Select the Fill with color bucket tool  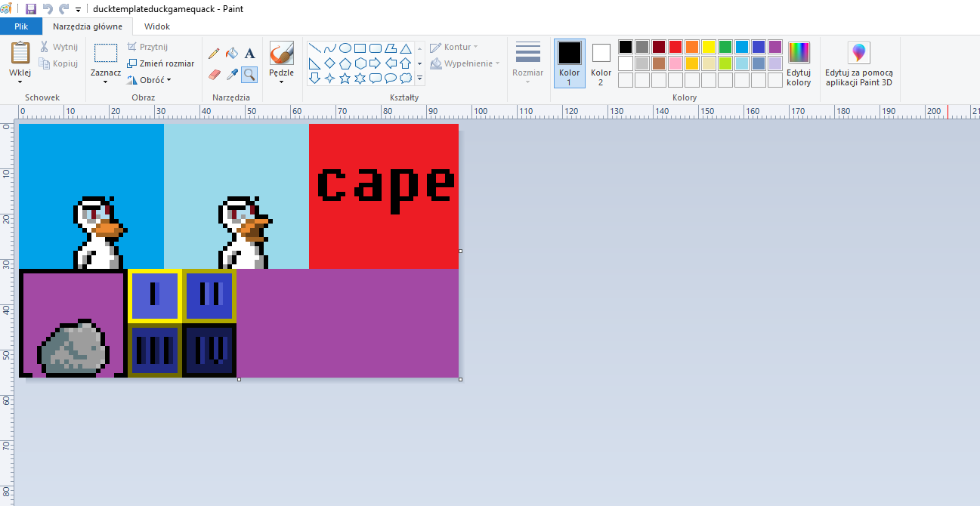point(232,54)
